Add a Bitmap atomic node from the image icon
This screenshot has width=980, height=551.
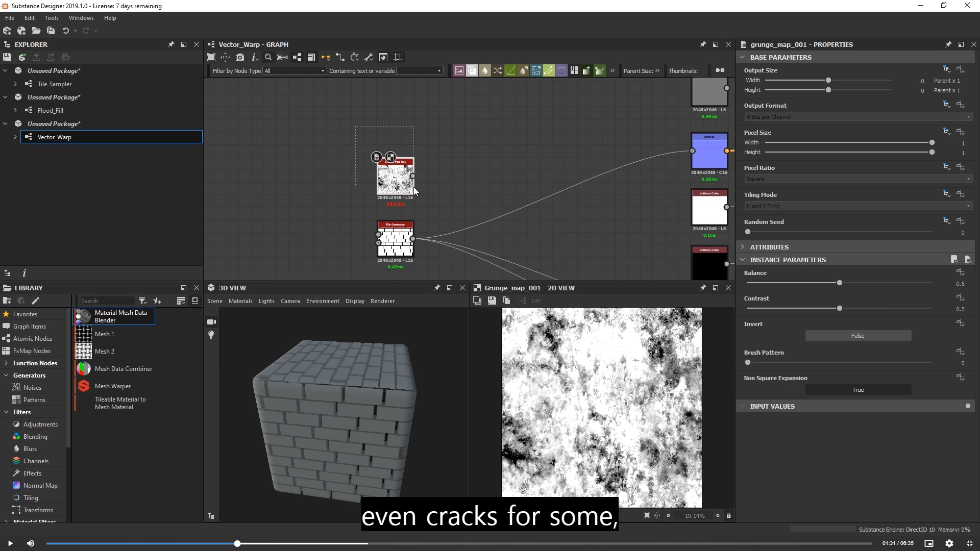pos(459,70)
